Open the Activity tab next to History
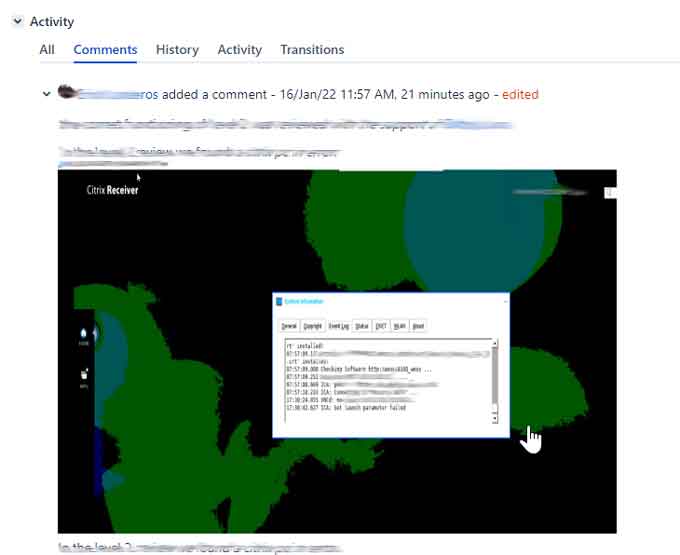The height and width of the screenshot is (555, 680). (x=239, y=49)
